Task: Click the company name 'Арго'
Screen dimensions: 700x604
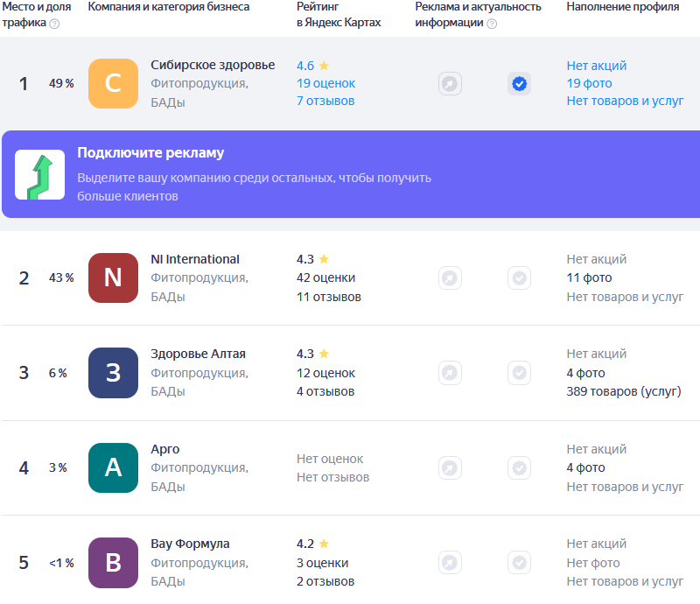Action: pos(165,449)
